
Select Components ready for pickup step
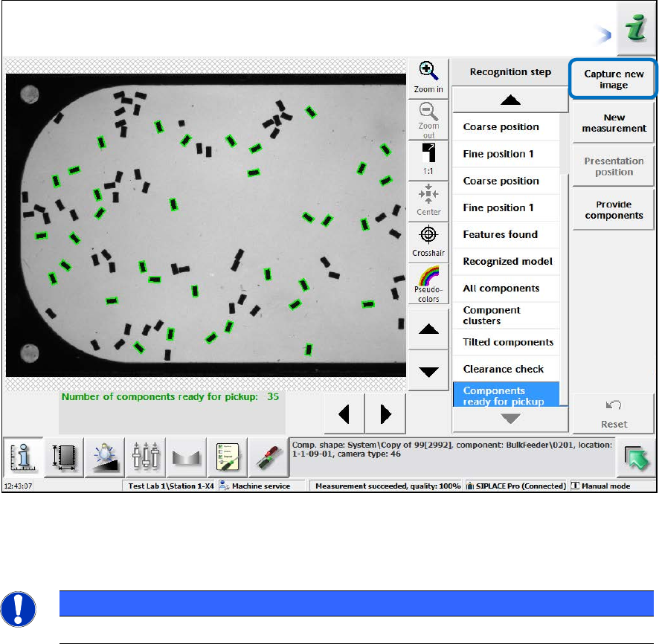[506, 394]
